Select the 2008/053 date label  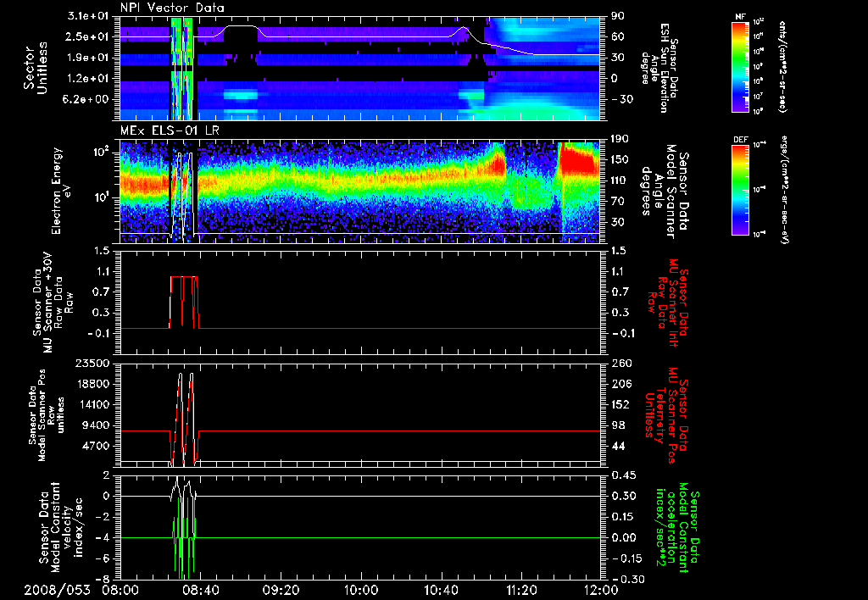57,590
